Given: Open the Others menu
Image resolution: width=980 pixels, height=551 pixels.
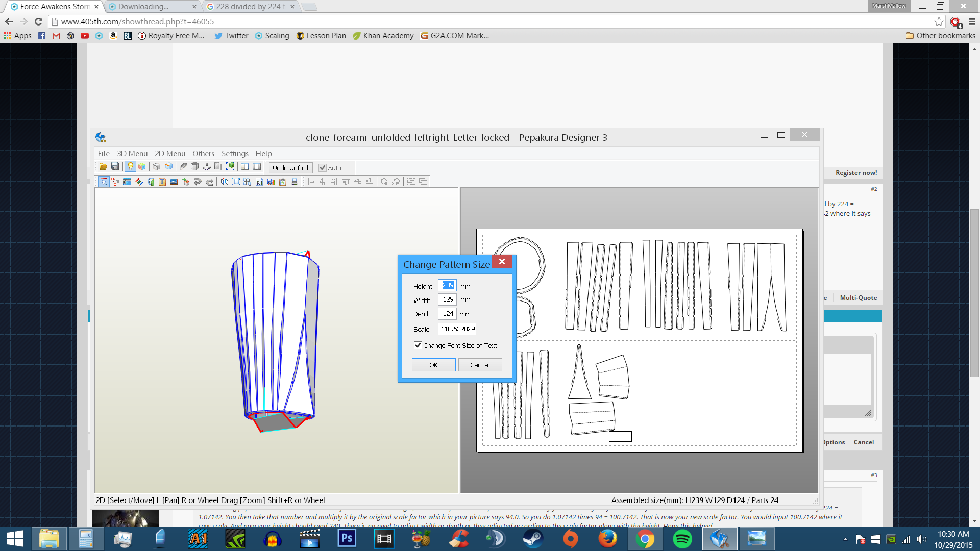Looking at the screenshot, I should tap(203, 153).
